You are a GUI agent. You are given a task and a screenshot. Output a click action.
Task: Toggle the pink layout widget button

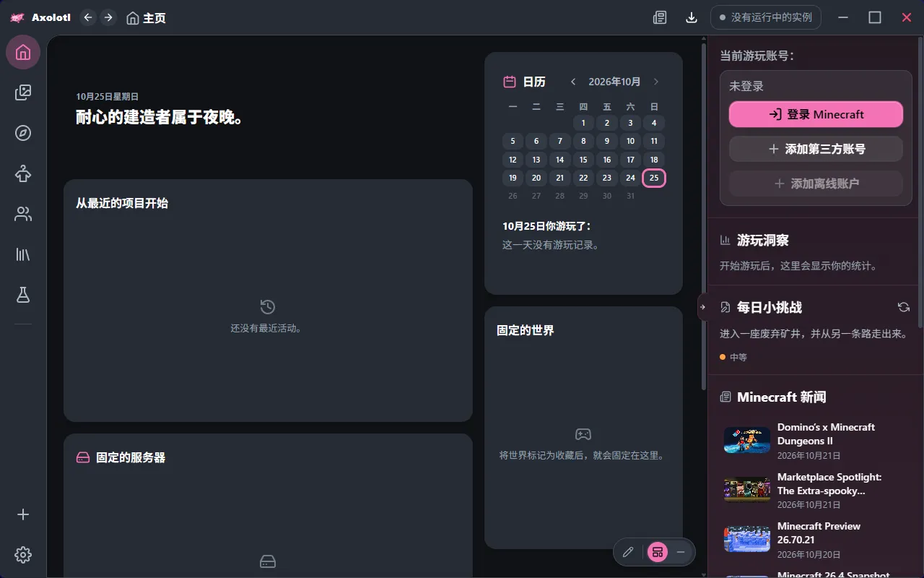pos(657,552)
